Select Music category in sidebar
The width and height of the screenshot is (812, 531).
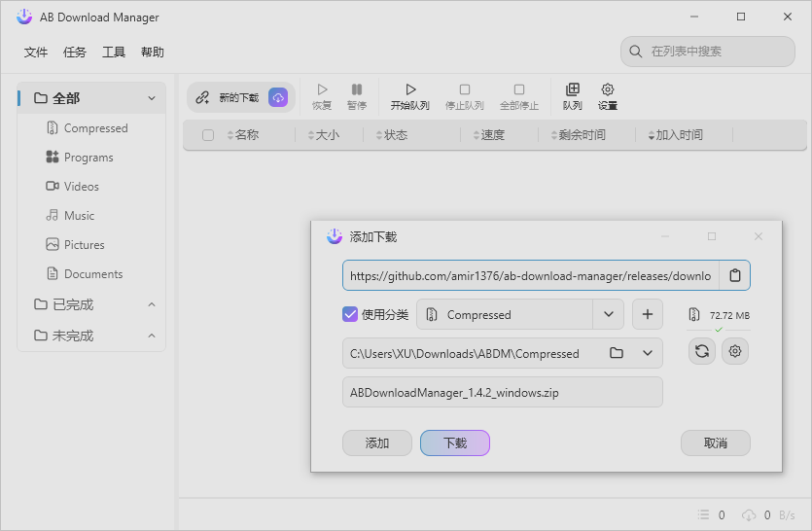coord(92,216)
